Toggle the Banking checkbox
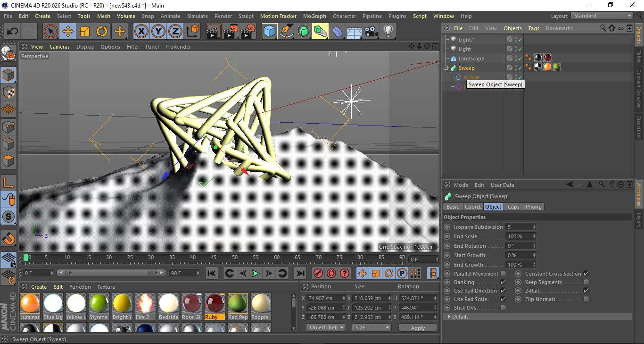644x344 pixels. pos(503,282)
